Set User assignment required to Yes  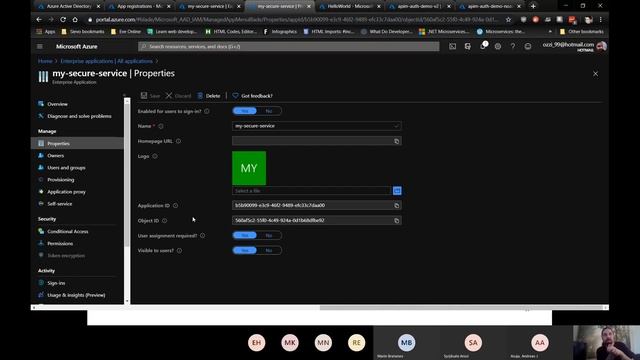[x=244, y=236]
